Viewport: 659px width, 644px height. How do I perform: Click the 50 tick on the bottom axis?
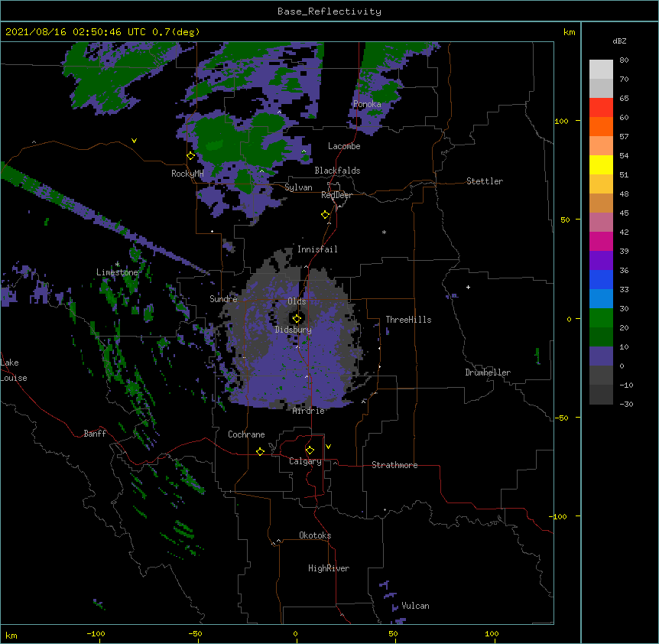tap(393, 633)
